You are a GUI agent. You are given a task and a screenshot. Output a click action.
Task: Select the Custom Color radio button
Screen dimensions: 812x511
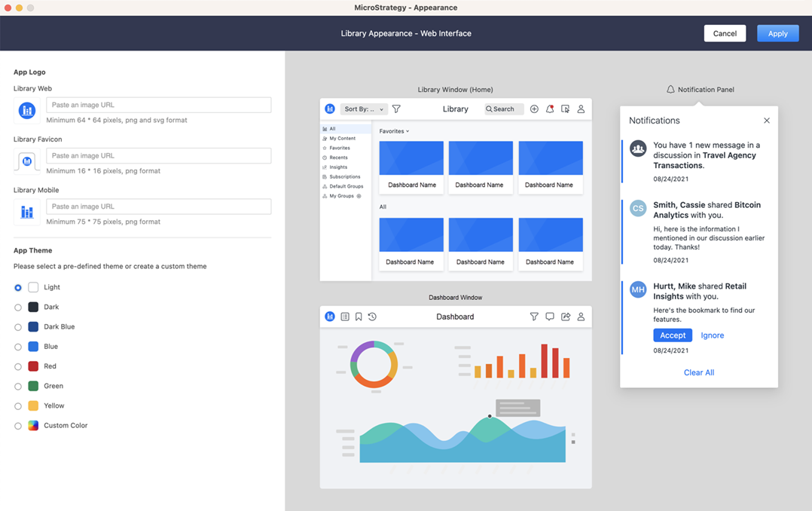(18, 426)
